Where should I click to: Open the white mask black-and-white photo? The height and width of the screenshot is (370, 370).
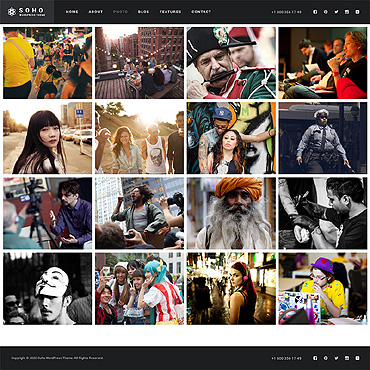[47, 289]
